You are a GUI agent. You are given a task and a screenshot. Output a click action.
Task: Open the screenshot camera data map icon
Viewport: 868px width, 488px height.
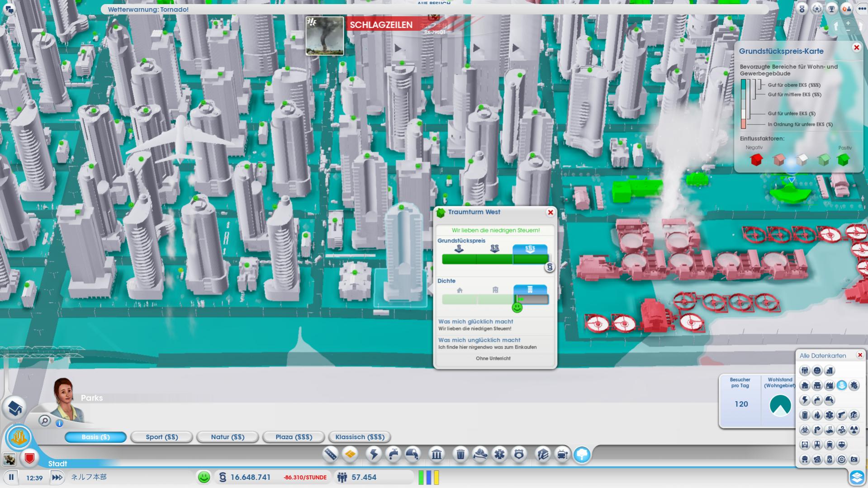pos(854,460)
